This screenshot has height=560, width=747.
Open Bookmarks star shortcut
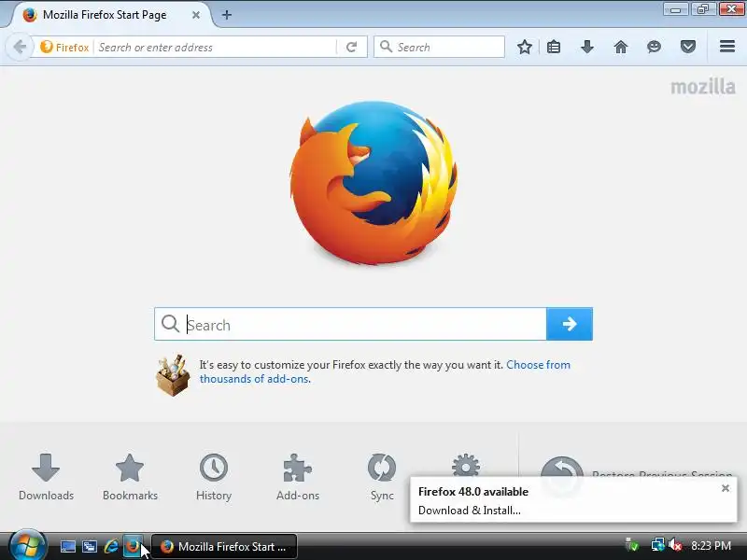130,477
